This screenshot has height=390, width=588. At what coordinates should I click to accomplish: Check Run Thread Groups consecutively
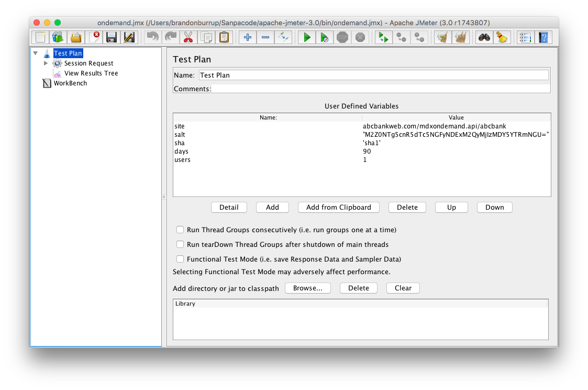[x=180, y=230]
